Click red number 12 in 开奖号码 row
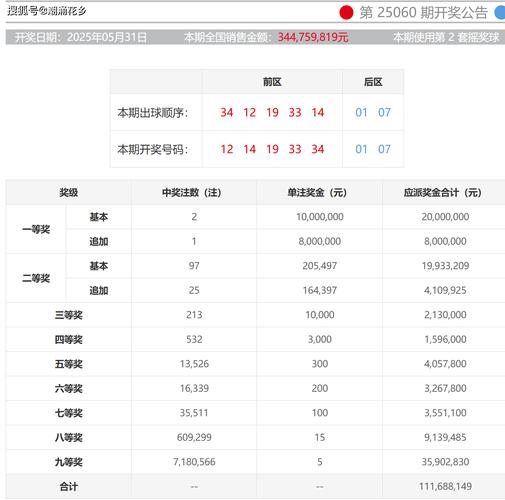 (227, 149)
